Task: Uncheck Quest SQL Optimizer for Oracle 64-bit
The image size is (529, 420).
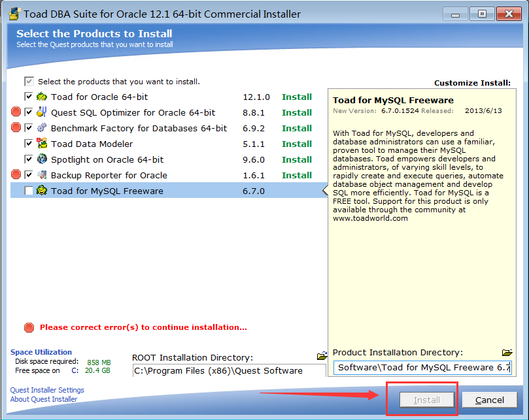Action: tap(29, 112)
